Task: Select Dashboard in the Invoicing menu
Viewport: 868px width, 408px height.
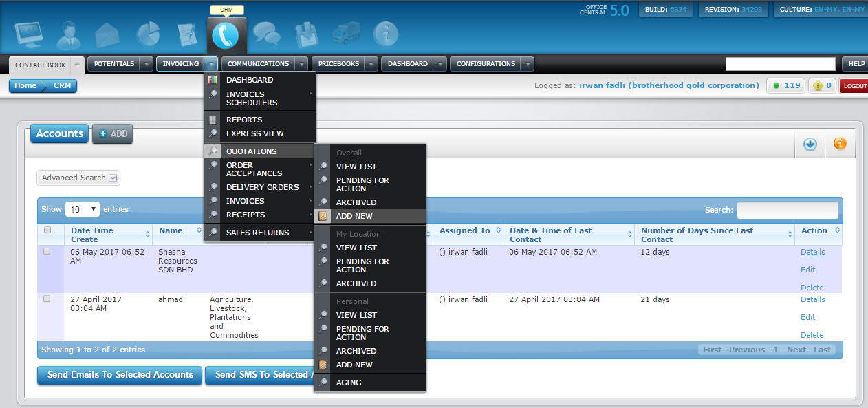Action: click(x=260, y=80)
